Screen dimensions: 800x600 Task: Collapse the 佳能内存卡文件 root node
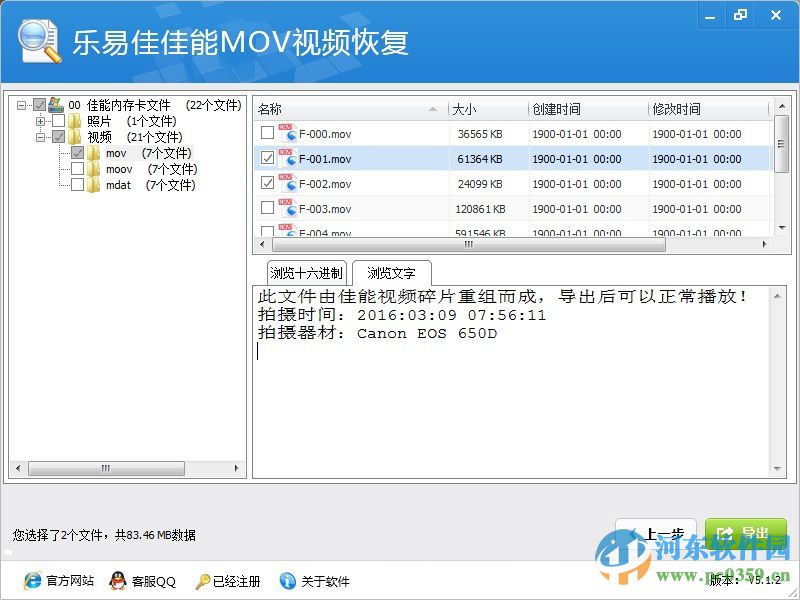point(19,103)
